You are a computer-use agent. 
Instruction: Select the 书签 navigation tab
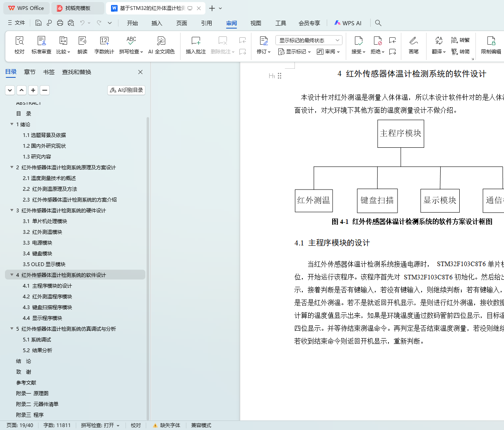pos(49,72)
